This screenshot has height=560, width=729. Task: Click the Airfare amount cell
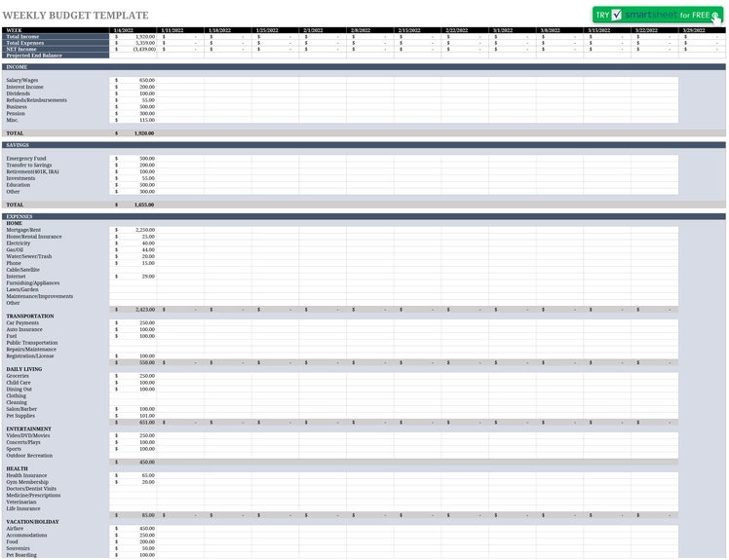click(133, 529)
